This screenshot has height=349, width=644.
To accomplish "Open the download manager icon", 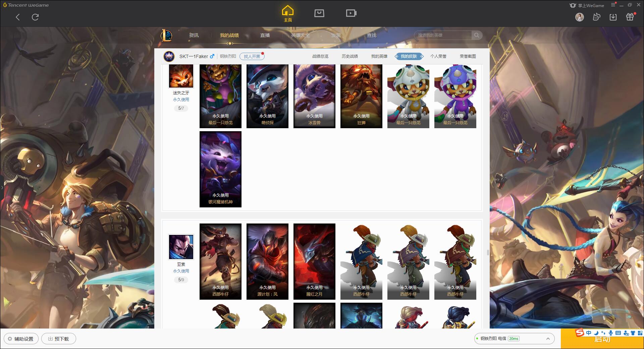I will coord(613,17).
